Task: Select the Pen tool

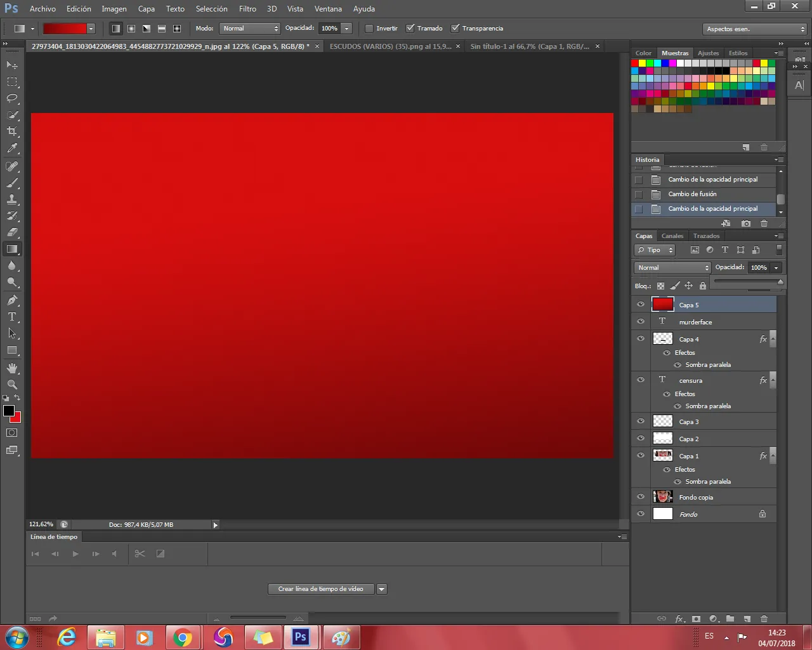Action: [x=12, y=300]
